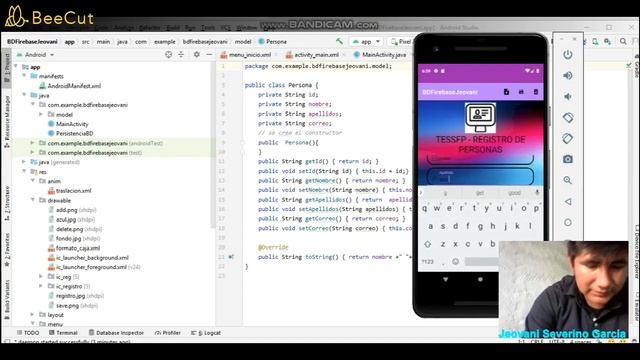Click emulator Home circle icon
Screen dimensions: 640x360
coord(568,222)
